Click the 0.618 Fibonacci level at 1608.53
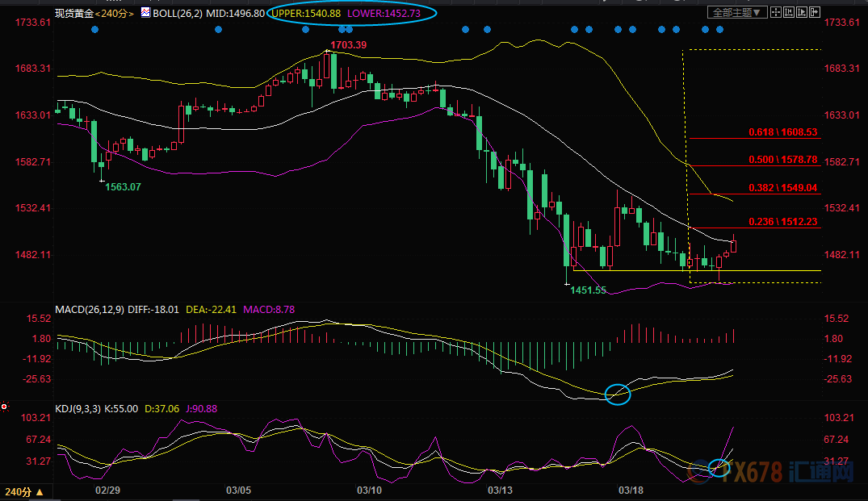Screen dimensions: 868x501 click(x=782, y=132)
